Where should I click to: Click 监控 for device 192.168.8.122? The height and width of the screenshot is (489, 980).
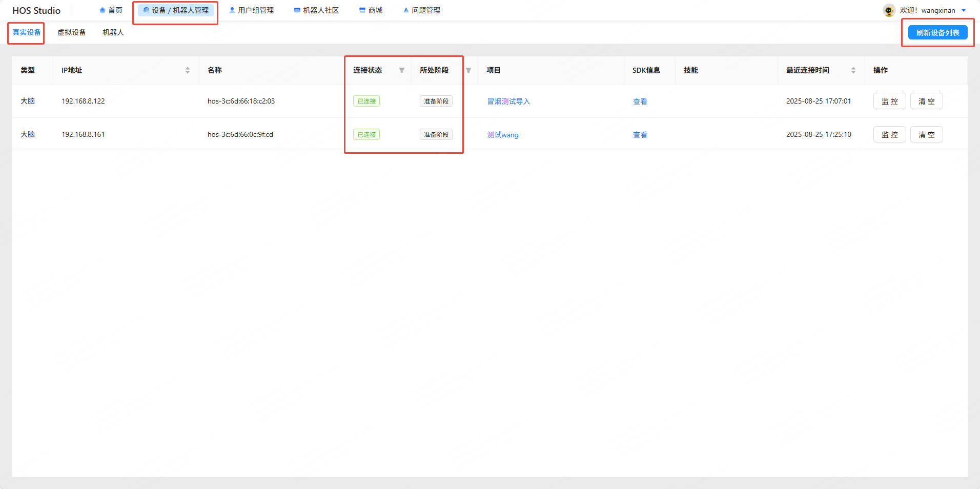click(x=889, y=101)
